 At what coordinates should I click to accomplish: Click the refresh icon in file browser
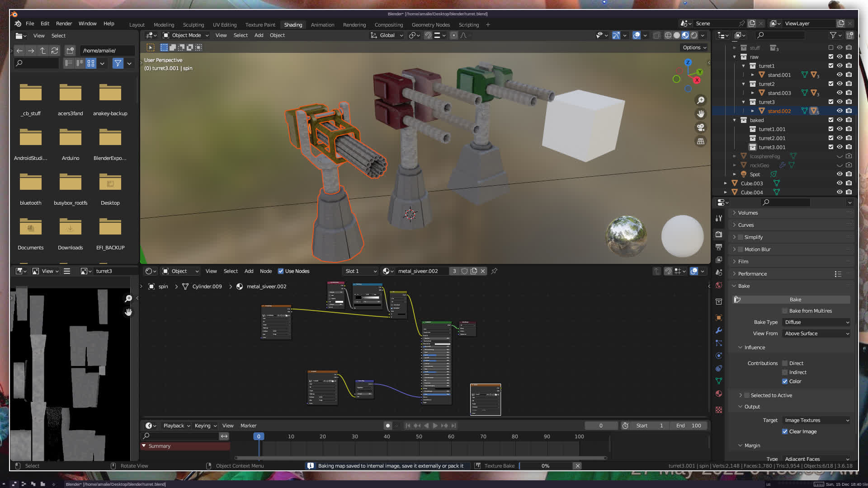[x=55, y=51]
